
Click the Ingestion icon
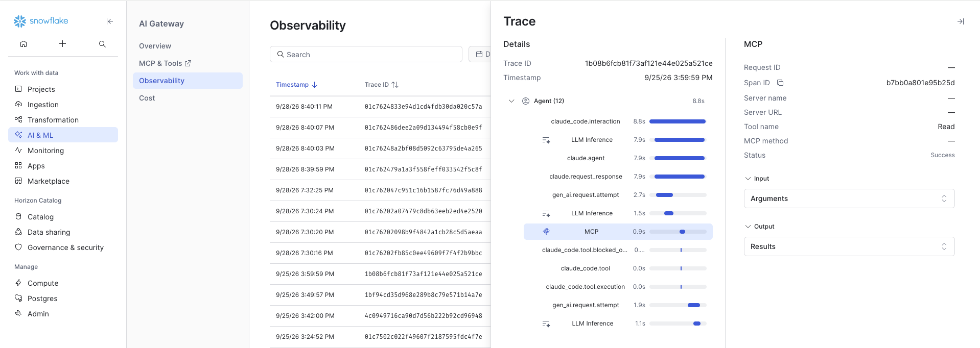pyautogui.click(x=18, y=104)
